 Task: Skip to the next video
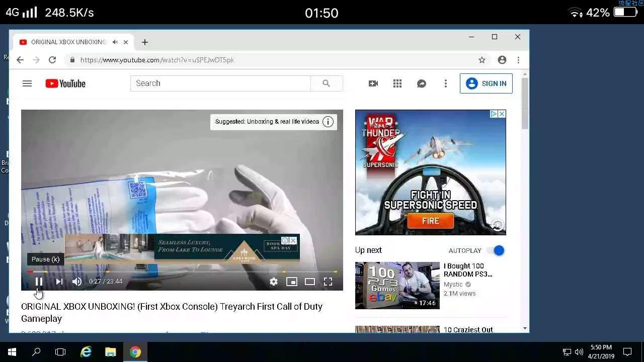tap(59, 282)
